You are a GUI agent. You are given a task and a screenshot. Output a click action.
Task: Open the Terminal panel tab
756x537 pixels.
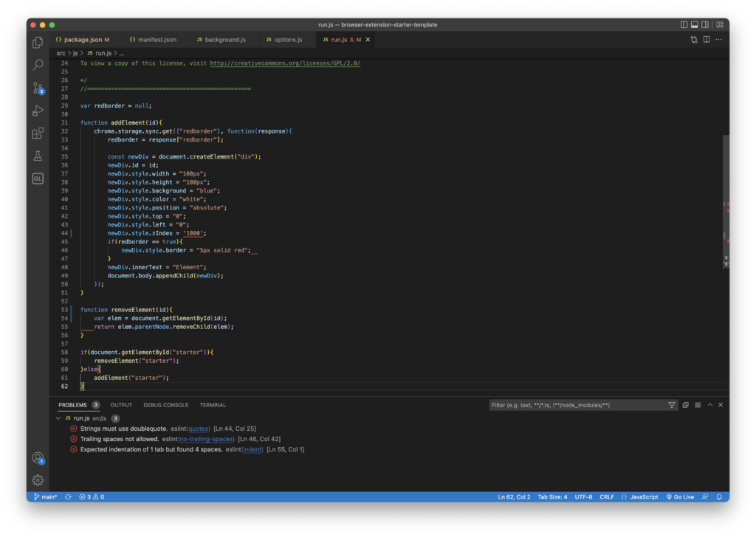[213, 405]
